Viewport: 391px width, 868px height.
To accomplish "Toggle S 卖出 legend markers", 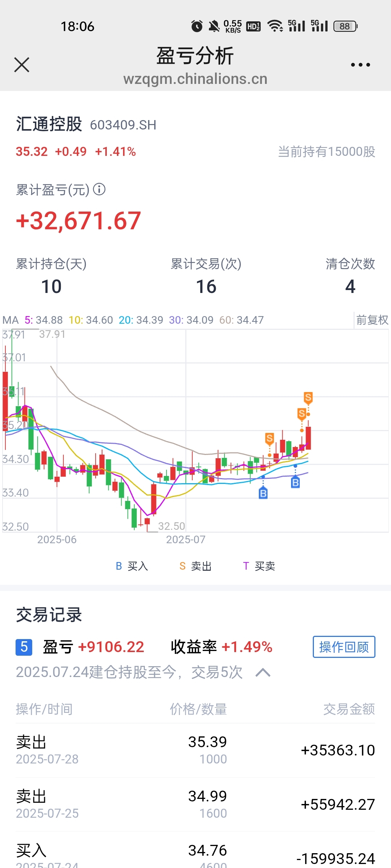I will tap(195, 566).
